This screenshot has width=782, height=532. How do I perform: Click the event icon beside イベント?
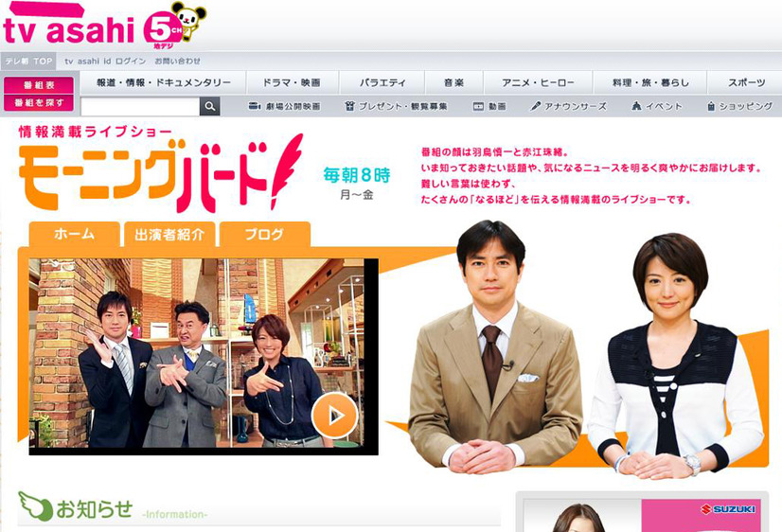pyautogui.click(x=636, y=106)
